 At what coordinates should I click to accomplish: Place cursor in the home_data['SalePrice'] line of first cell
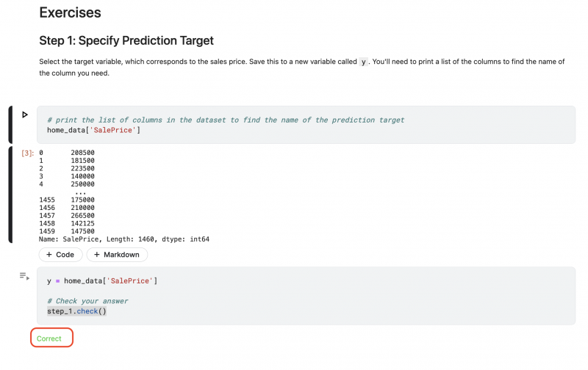tap(93, 130)
